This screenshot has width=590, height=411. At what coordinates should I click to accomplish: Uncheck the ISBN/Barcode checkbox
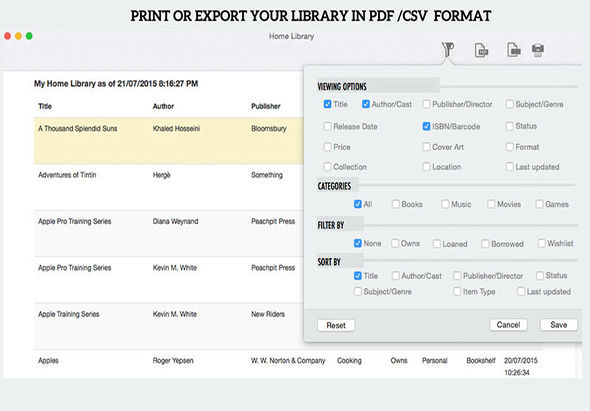(426, 126)
